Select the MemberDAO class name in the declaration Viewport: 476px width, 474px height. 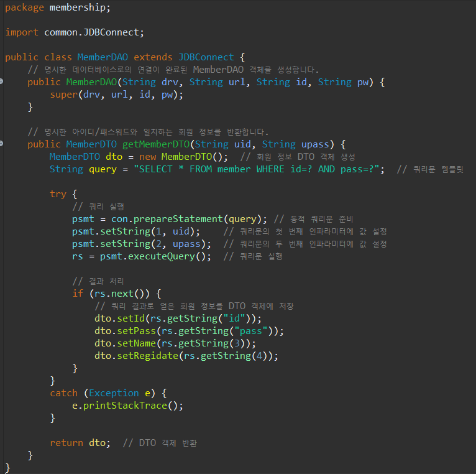tap(103, 57)
